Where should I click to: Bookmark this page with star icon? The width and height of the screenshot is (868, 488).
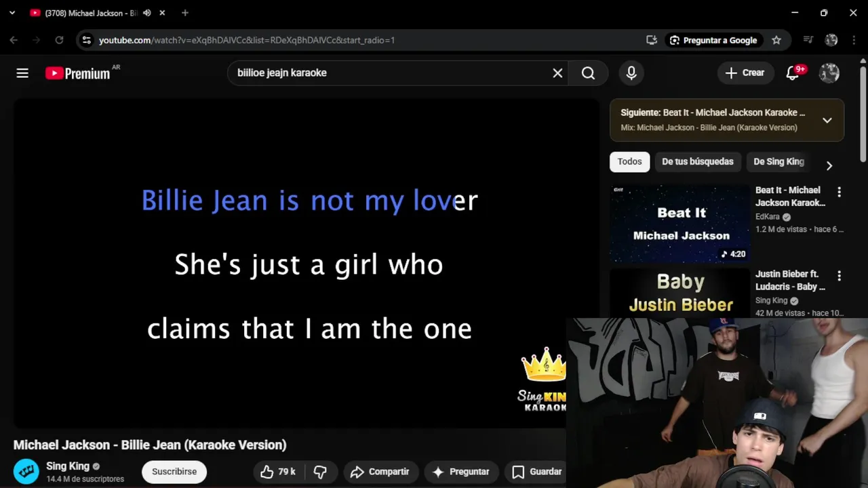click(776, 40)
